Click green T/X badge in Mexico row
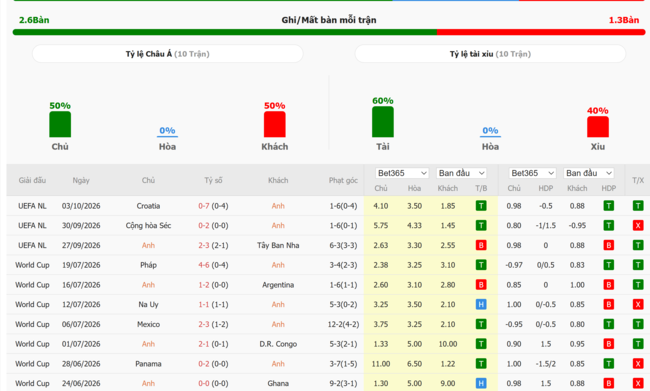The image size is (650, 391). click(638, 324)
